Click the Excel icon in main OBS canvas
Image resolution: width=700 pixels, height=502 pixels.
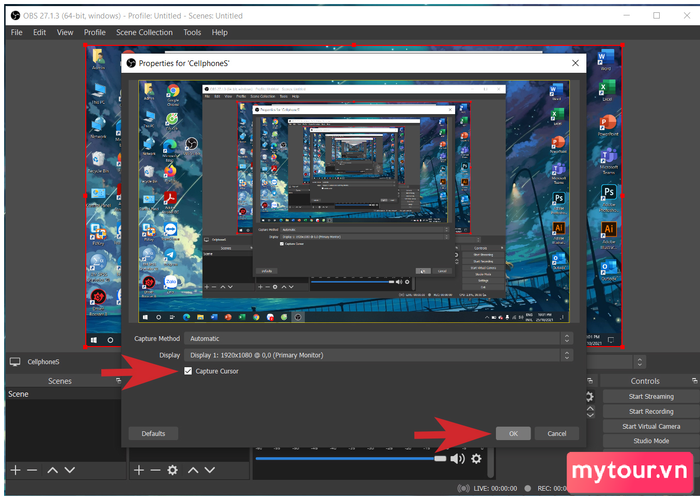click(x=606, y=90)
